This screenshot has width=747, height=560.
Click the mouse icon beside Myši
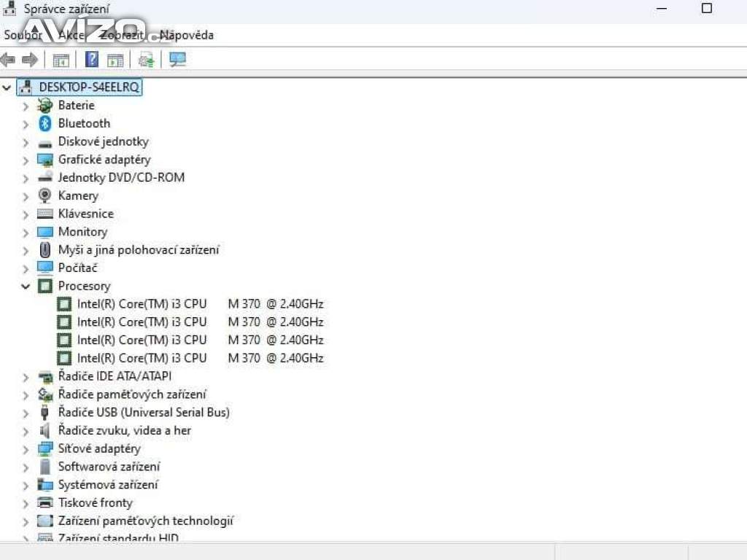click(x=44, y=249)
